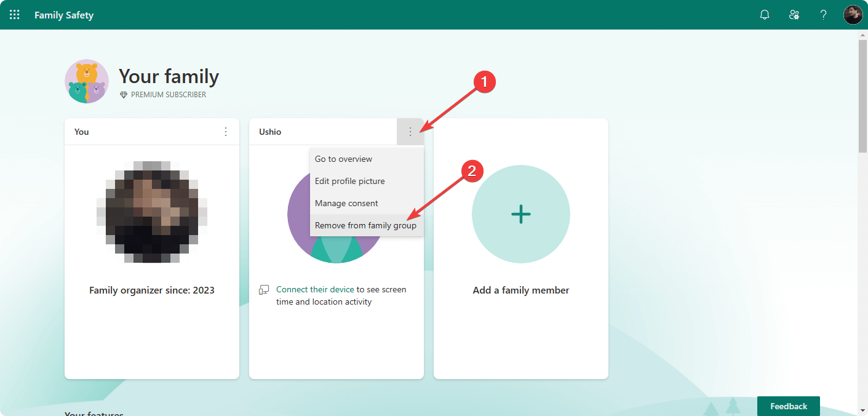Viewport: 868px width, 416px height.
Task: Open the Feedback button
Action: (789, 406)
